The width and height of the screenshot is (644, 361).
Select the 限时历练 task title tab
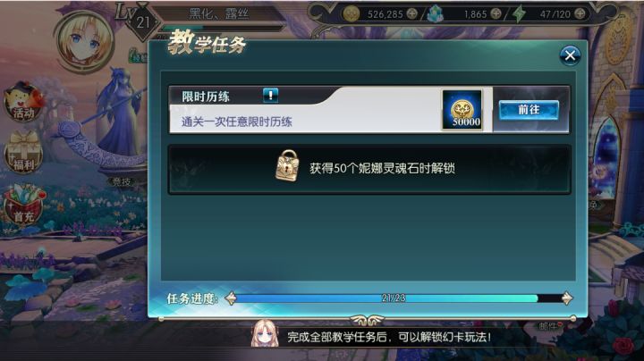click(206, 97)
